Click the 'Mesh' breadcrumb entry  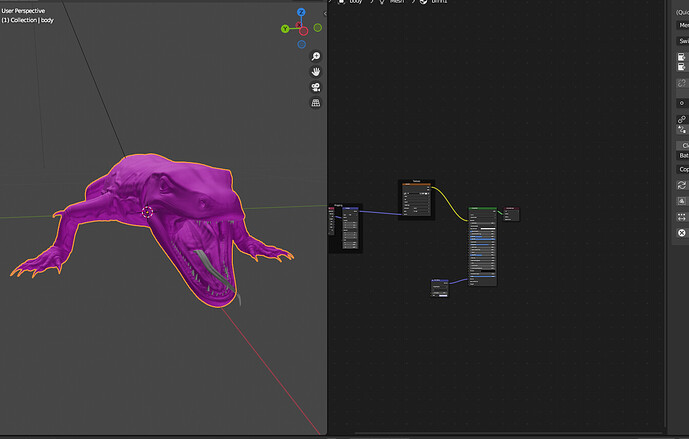[397, 2]
